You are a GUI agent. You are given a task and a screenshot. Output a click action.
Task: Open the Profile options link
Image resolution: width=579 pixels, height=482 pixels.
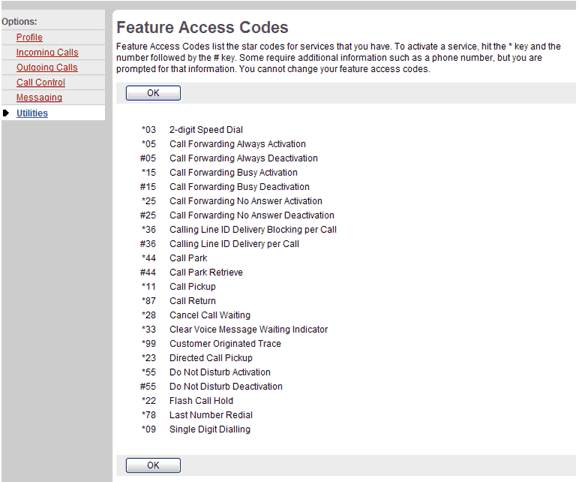tap(29, 37)
